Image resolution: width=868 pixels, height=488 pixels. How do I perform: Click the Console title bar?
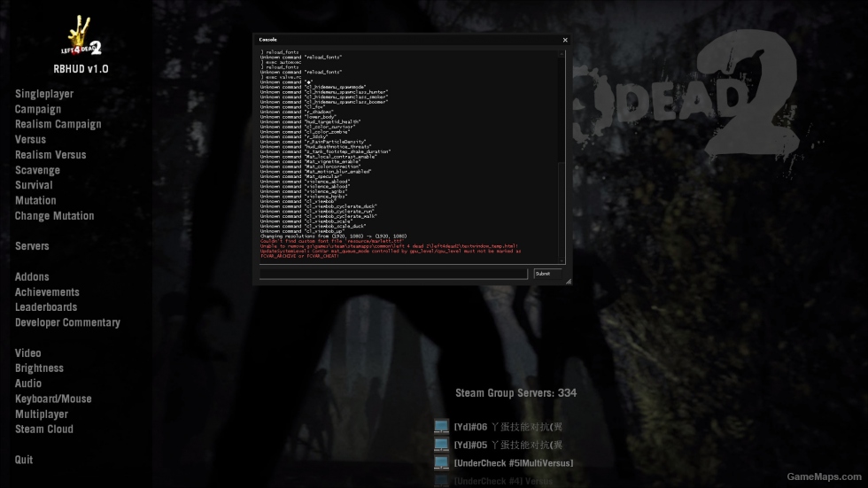point(407,40)
